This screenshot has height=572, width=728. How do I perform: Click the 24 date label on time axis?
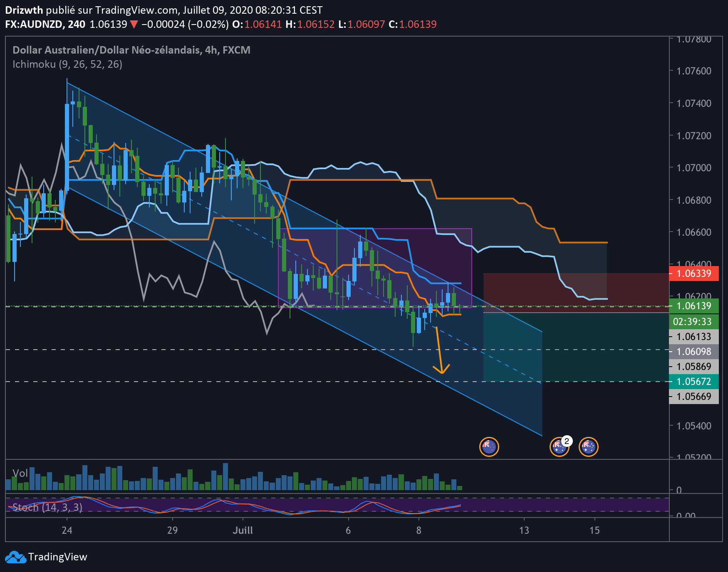point(67,530)
